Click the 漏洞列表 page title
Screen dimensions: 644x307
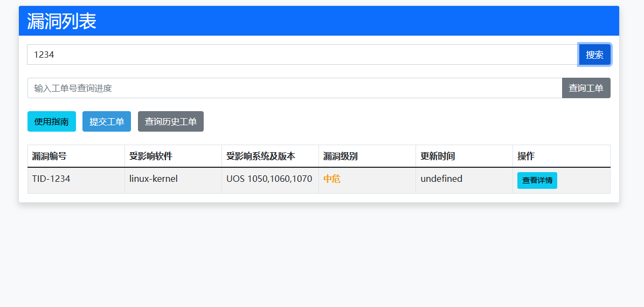coord(62,21)
